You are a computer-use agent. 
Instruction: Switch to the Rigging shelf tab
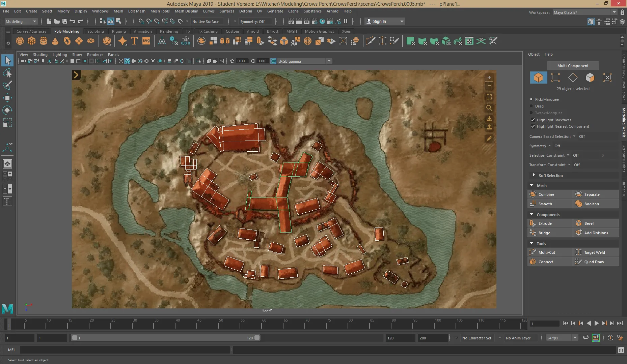point(119,31)
